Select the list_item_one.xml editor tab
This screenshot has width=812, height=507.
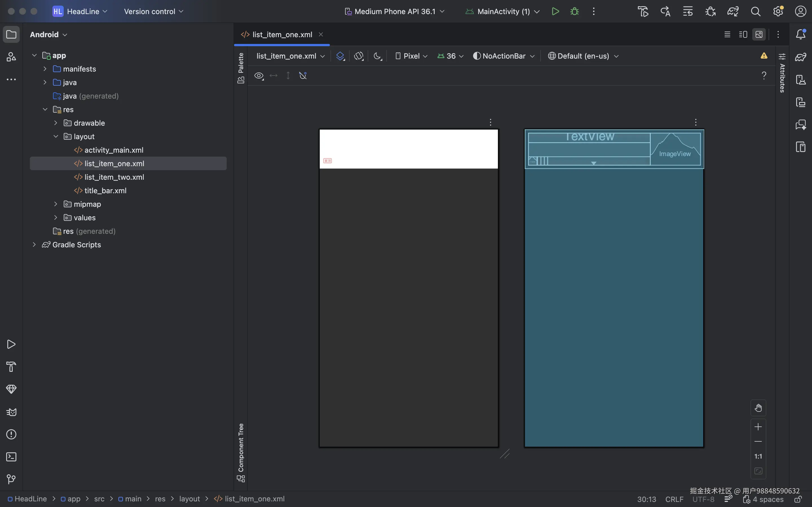tap(282, 35)
